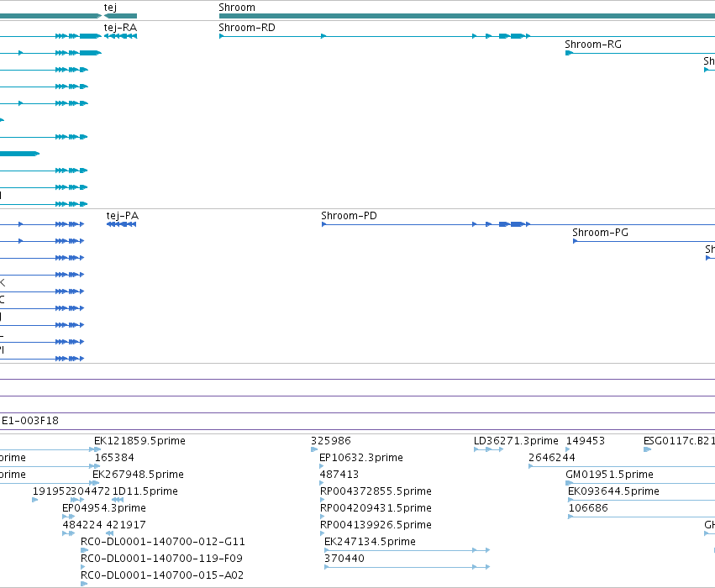
Task: Select the Shroom-PD label
Action: tap(349, 216)
